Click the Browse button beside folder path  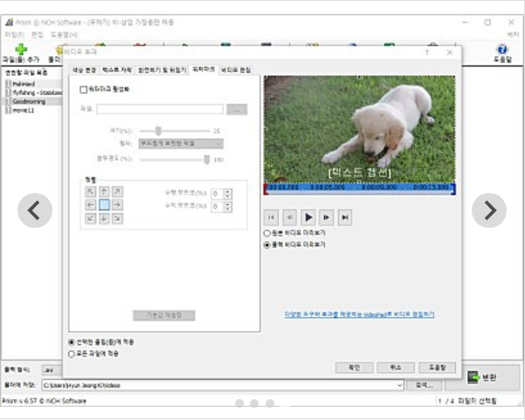[425, 385]
